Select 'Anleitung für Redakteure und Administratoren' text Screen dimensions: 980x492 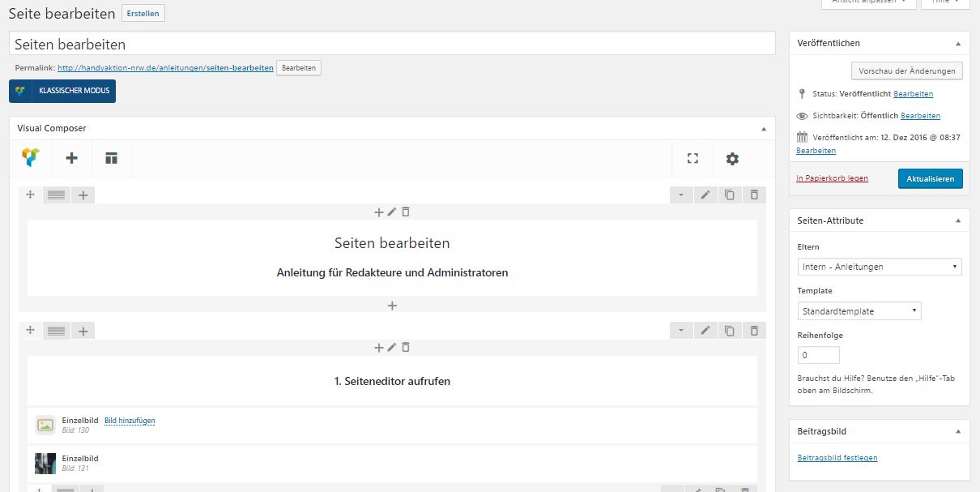[392, 273]
